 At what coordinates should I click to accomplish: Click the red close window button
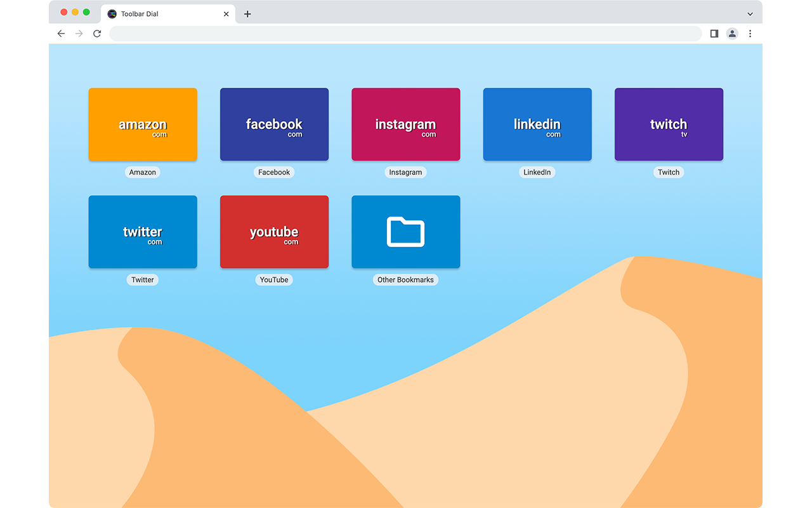tap(64, 12)
